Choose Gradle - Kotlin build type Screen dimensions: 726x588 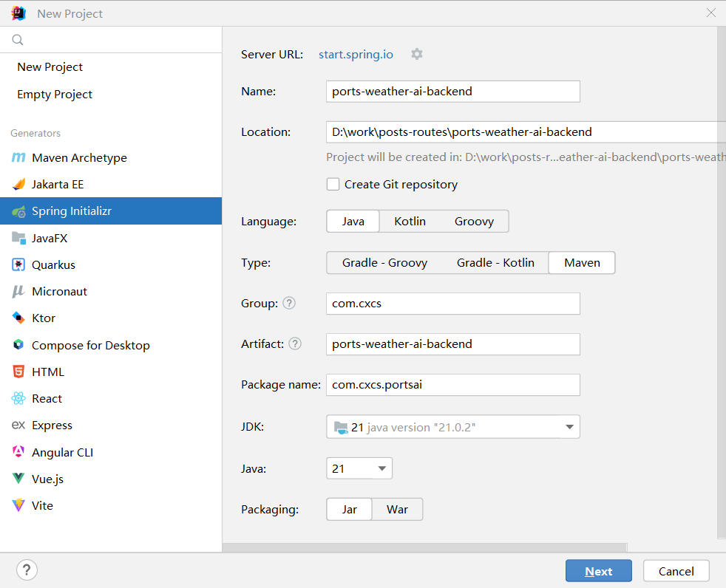[x=495, y=263]
